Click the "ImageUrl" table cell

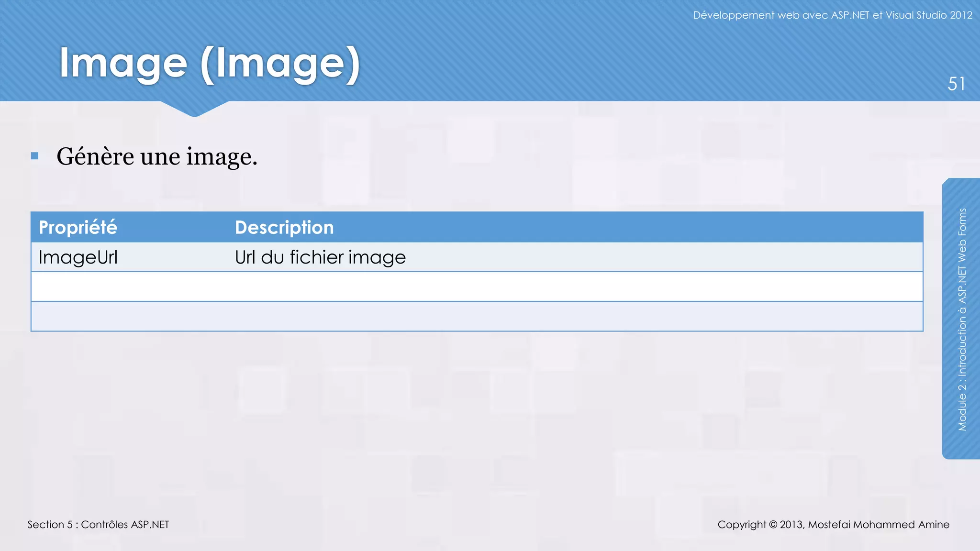point(78,257)
